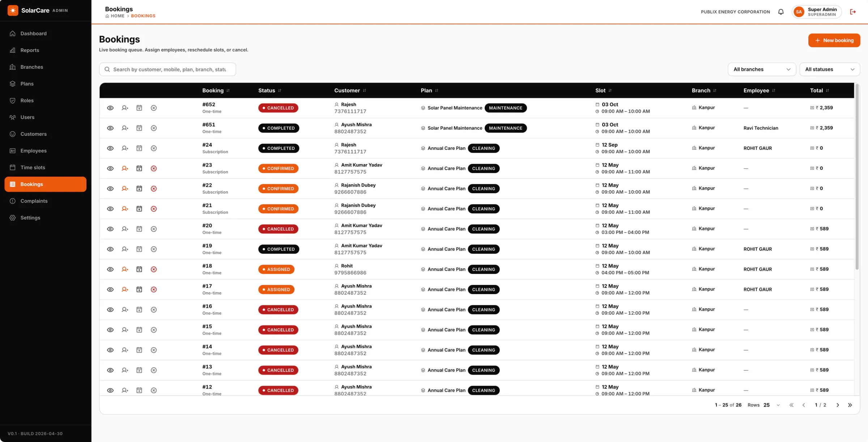Open Employees in sidebar
Viewport: 868px width, 442px height.
(x=46, y=151)
